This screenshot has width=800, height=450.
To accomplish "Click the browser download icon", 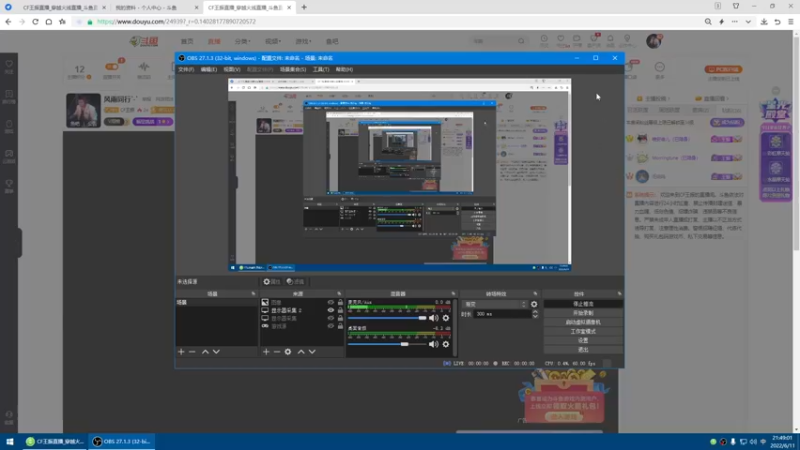I will pos(764,21).
